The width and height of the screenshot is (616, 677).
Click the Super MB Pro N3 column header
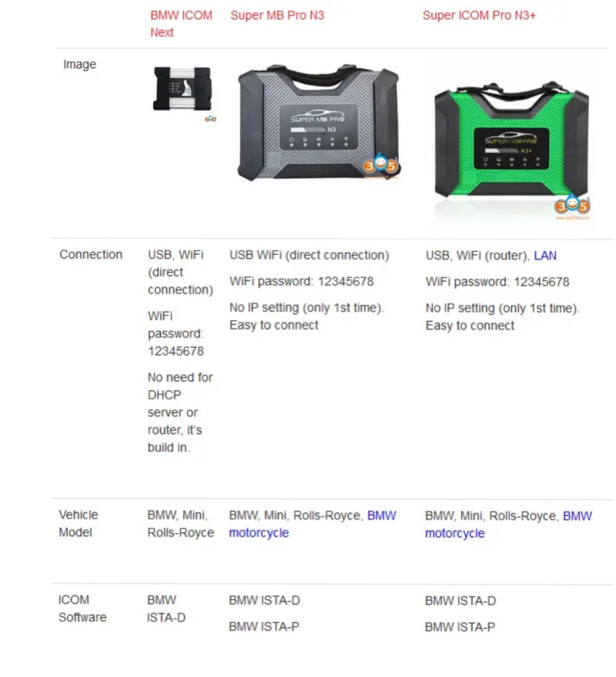[277, 15]
